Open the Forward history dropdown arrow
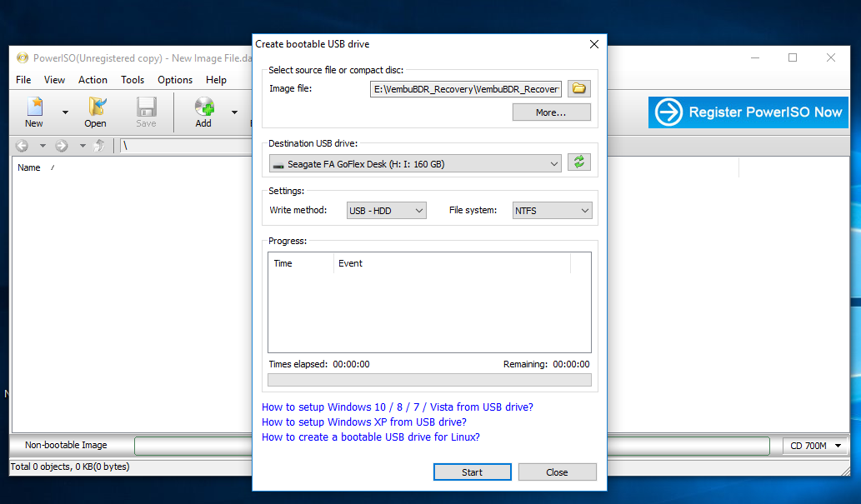861x504 pixels. pyautogui.click(x=83, y=146)
